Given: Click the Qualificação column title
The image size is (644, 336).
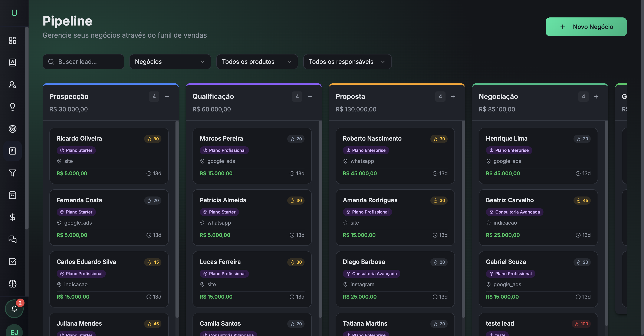Looking at the screenshot, I should (213, 97).
